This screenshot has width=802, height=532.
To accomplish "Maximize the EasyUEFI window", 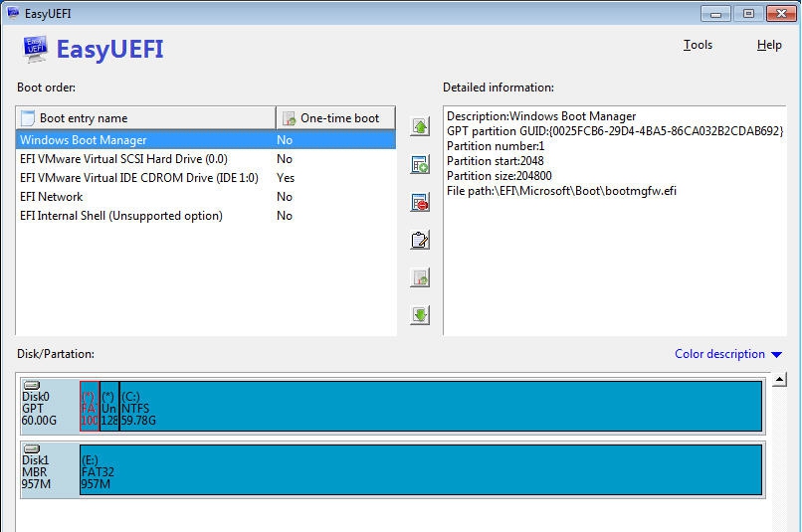I will tap(748, 14).
